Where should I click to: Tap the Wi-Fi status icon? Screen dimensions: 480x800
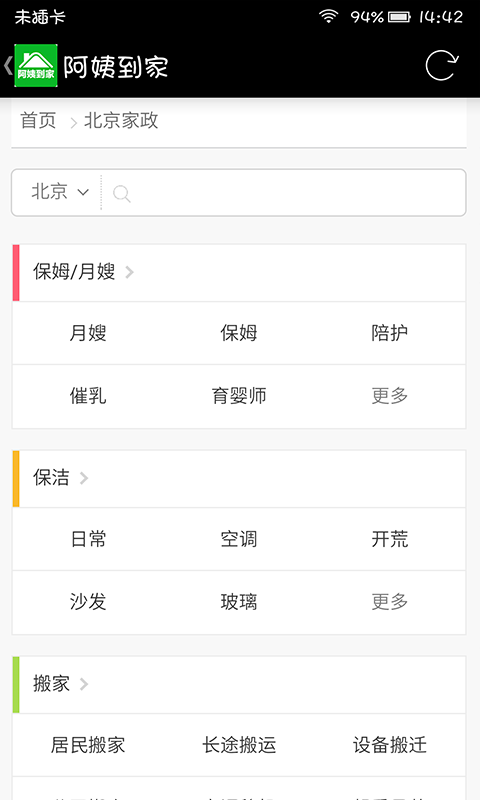click(329, 17)
